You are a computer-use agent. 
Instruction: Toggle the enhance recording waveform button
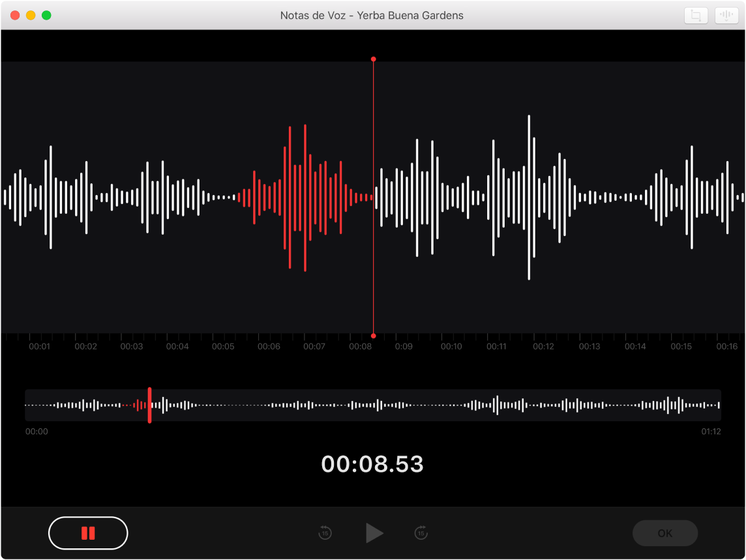[x=726, y=16]
